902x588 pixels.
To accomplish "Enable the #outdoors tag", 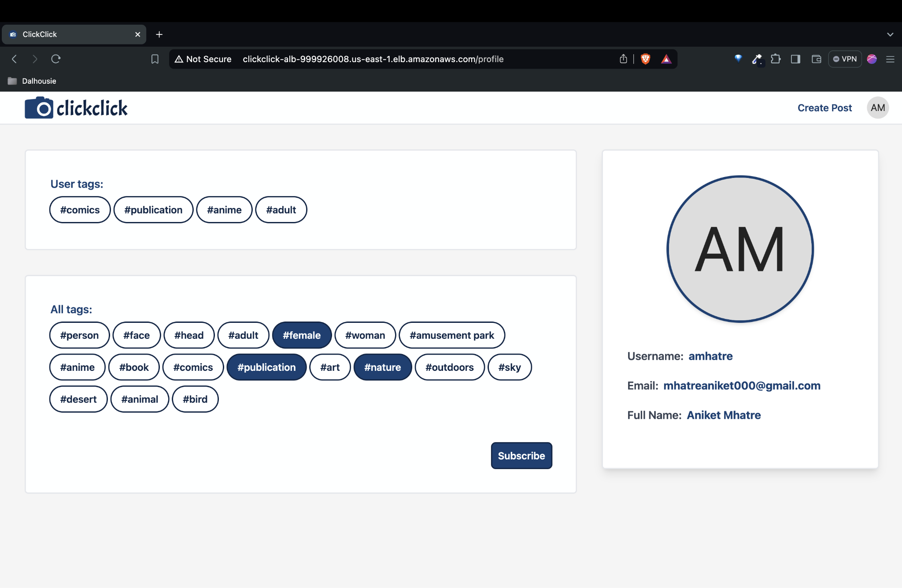I will pyautogui.click(x=449, y=367).
